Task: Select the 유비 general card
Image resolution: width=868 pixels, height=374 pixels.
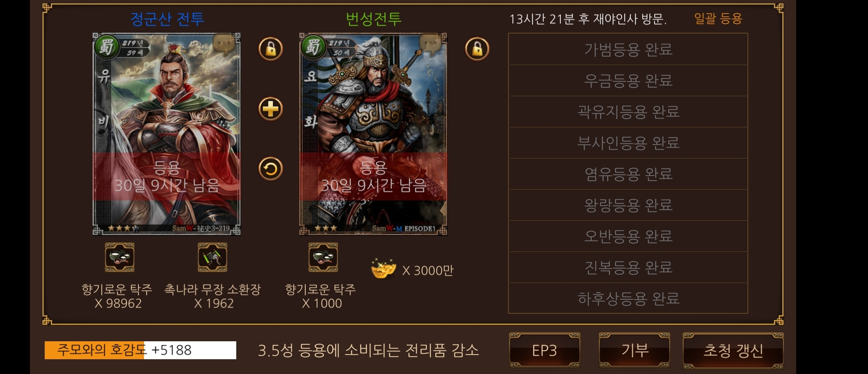Action: [166, 134]
